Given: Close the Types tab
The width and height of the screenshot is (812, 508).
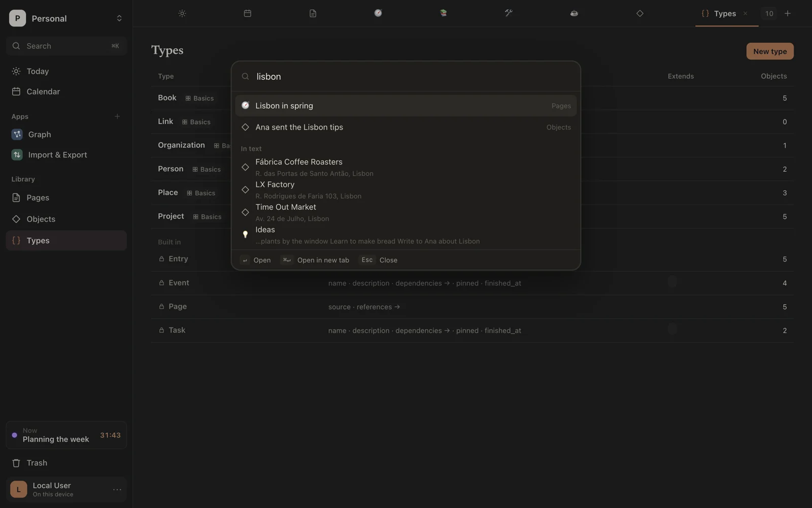Looking at the screenshot, I should [745, 14].
